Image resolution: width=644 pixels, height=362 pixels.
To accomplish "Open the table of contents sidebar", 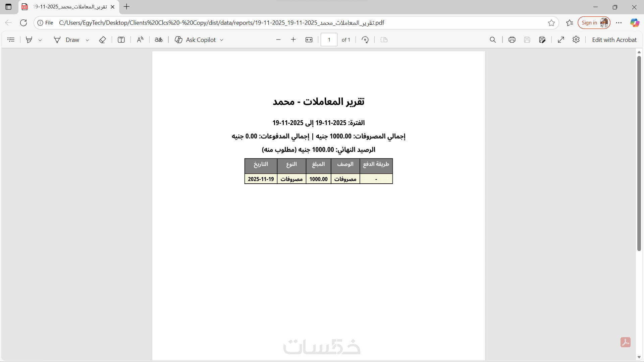I will pyautogui.click(x=11, y=40).
